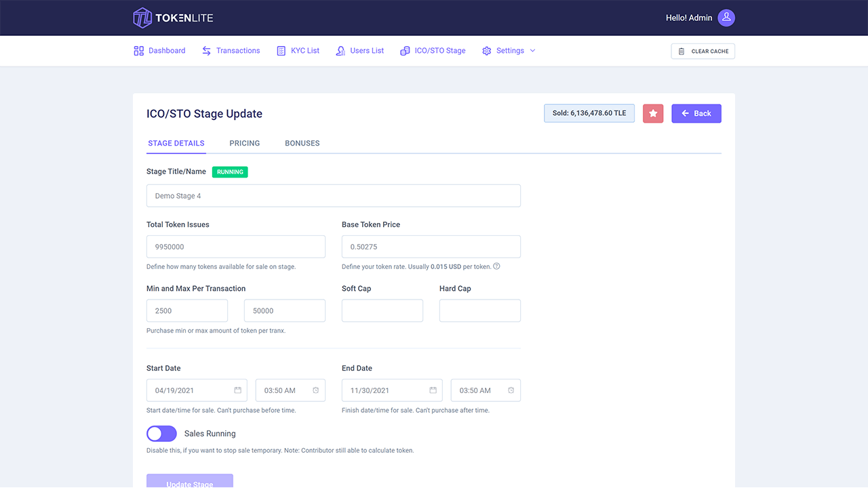
Task: Click the Back button
Action: click(x=696, y=114)
